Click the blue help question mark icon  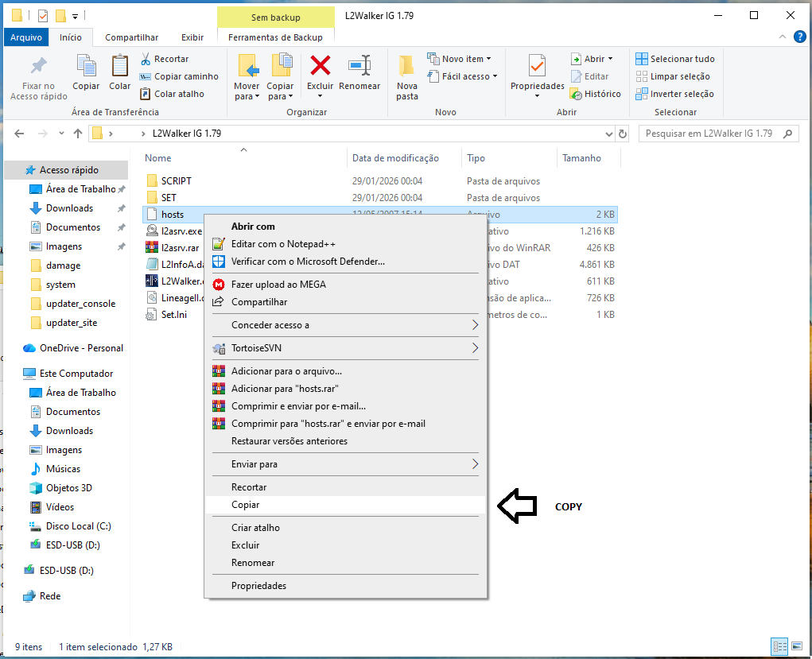(799, 37)
